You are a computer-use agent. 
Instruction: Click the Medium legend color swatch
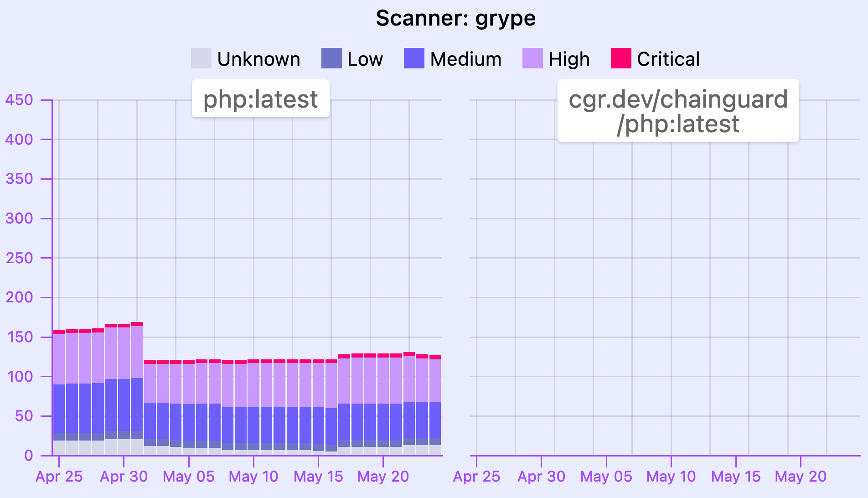[x=414, y=58]
